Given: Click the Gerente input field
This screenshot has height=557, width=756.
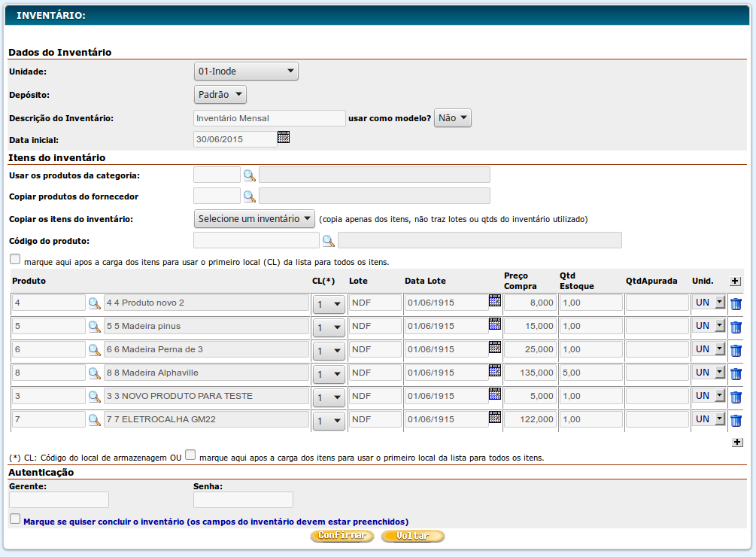Looking at the screenshot, I should tap(59, 500).
